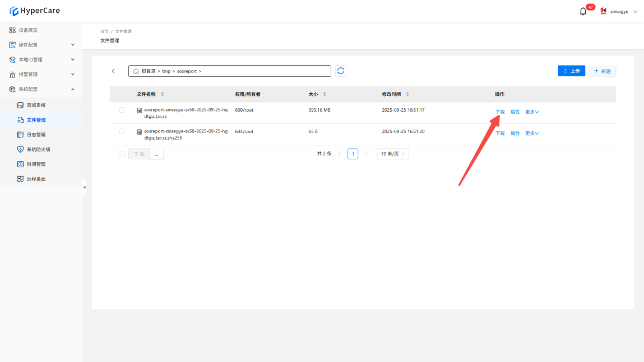Open 日志管理 in the sidebar

36,135
